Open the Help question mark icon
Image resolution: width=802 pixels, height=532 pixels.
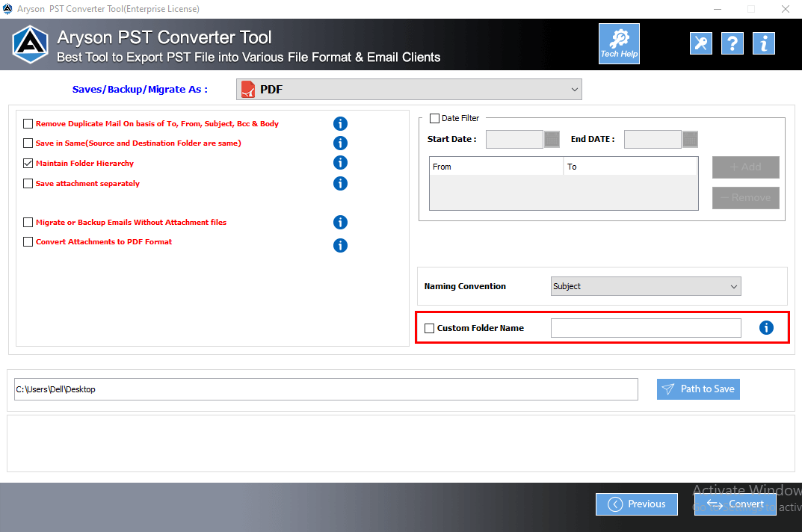pos(732,43)
